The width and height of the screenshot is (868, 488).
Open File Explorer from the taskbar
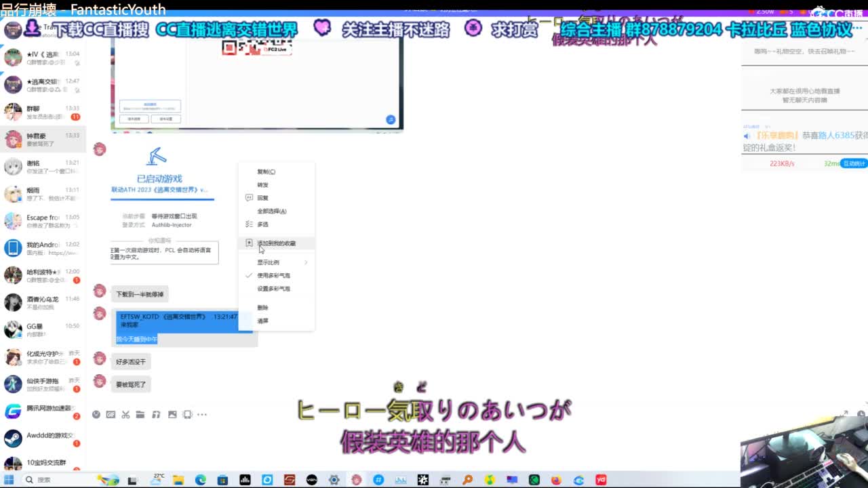[178, 480]
